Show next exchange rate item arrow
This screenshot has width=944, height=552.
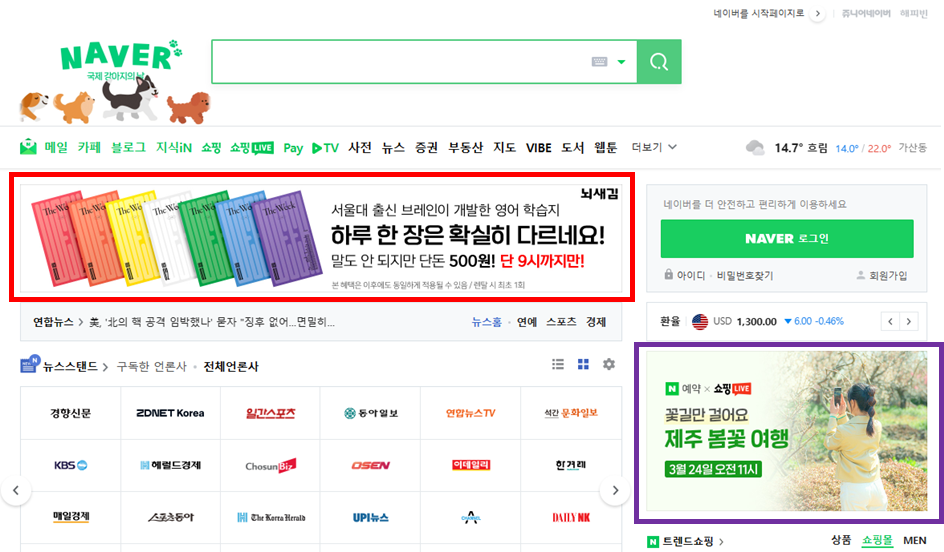point(908,321)
